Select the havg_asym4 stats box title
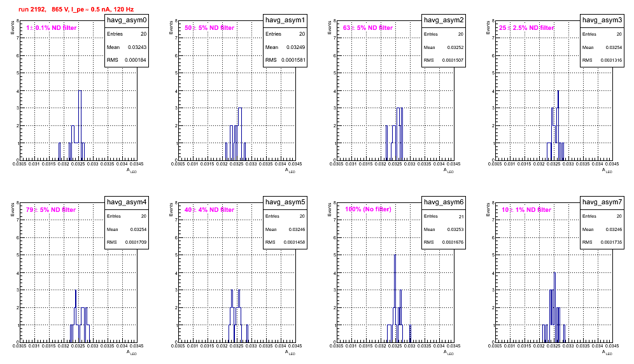This screenshot has width=634, height=364. coord(127,202)
